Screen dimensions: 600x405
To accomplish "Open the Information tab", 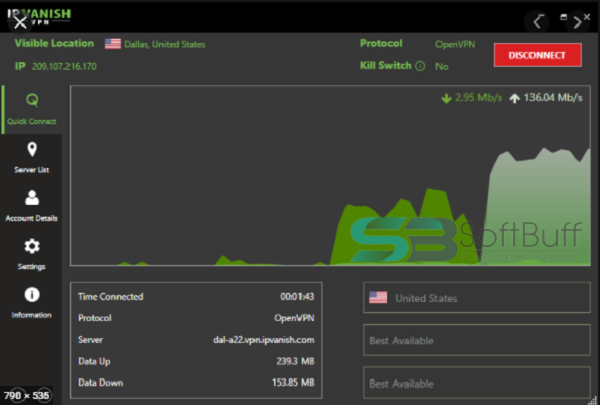I will point(31,303).
